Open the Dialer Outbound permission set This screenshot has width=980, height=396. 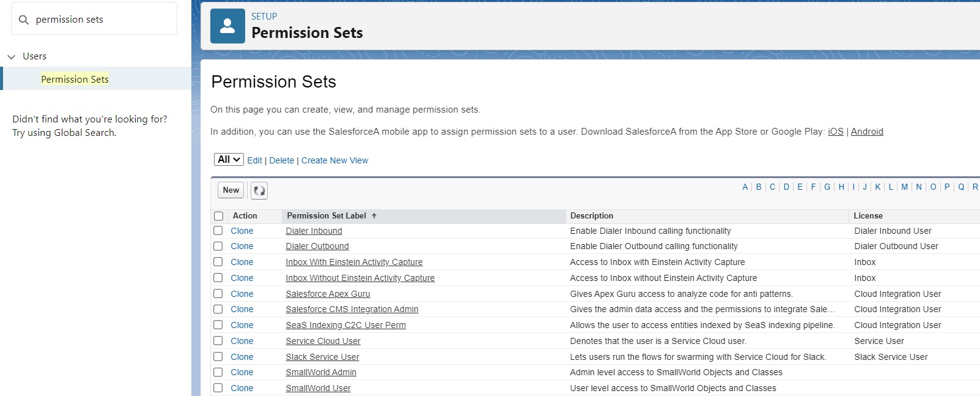[317, 246]
